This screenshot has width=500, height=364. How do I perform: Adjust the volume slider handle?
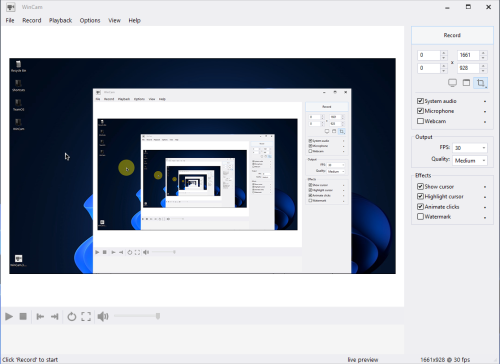coord(158,316)
